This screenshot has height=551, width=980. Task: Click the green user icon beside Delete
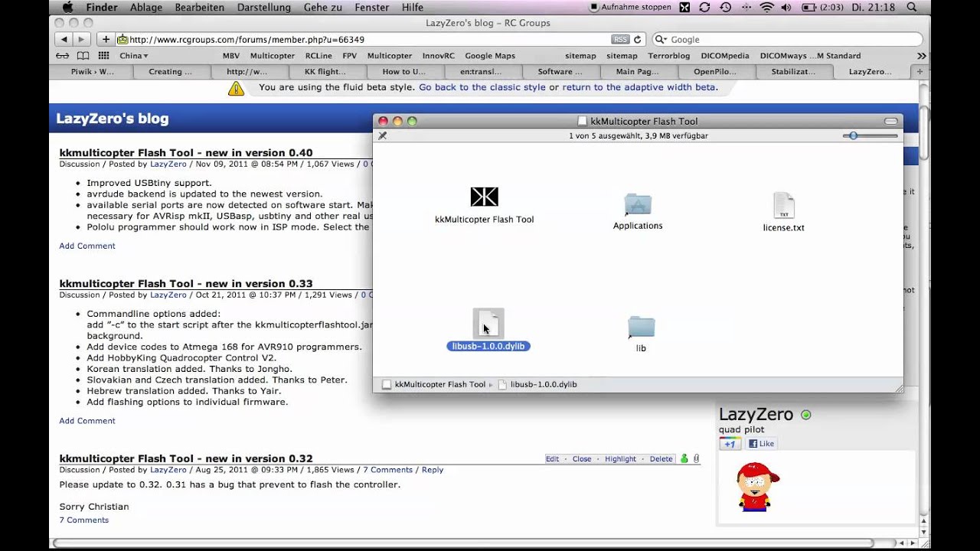(684, 458)
